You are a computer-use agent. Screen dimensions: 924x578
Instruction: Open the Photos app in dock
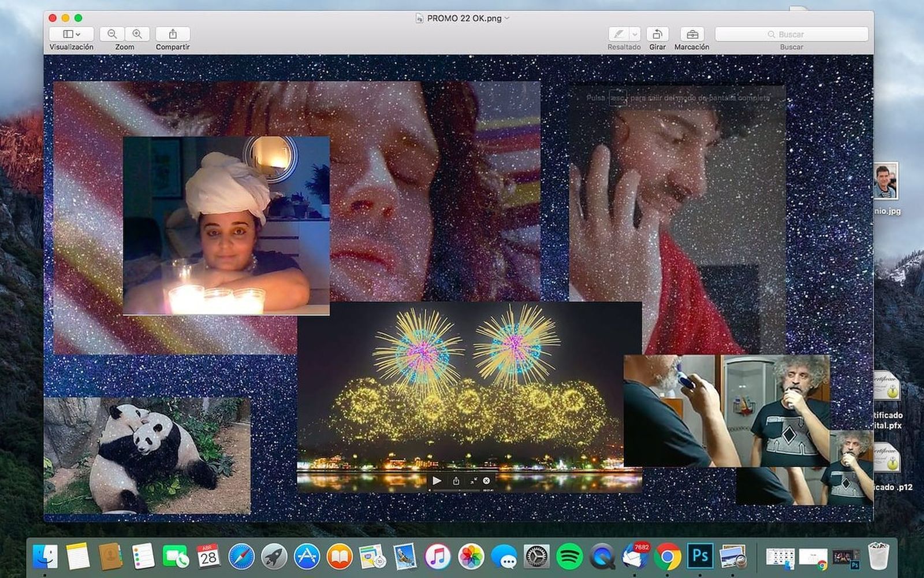coord(471,557)
